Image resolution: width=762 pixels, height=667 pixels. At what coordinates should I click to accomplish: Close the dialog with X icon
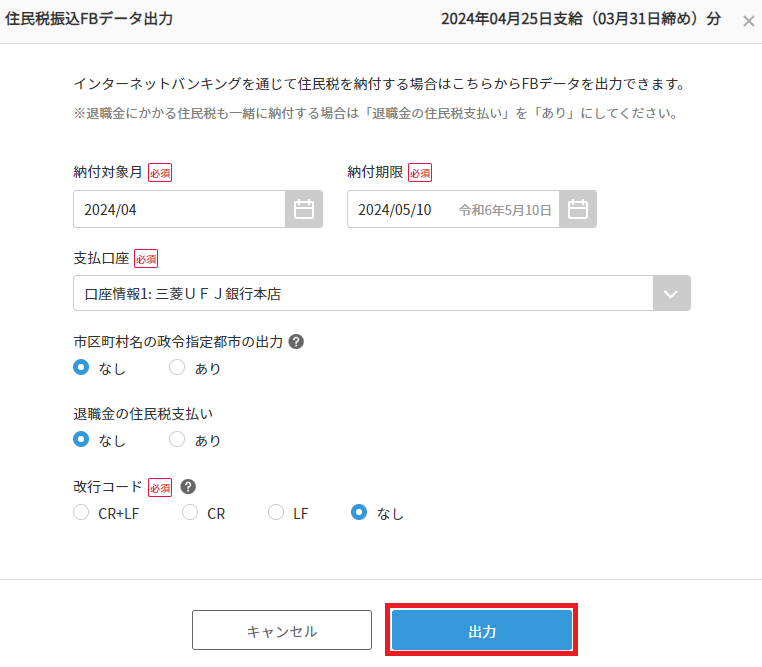pos(749,21)
